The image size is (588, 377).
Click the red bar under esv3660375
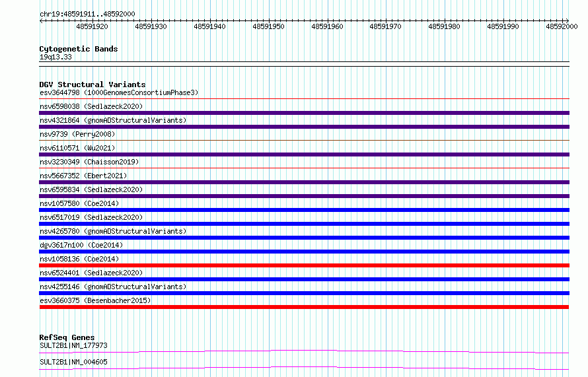click(x=304, y=307)
